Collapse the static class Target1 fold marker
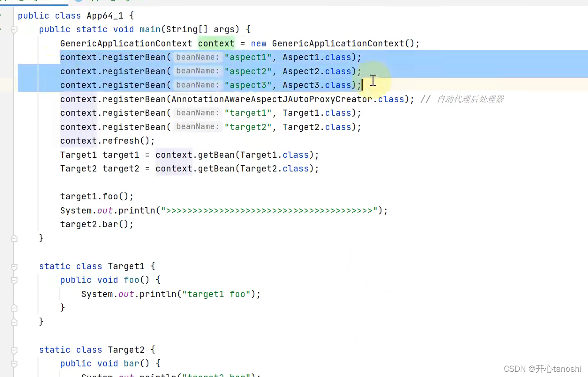Viewport: 588px width, 377px height. (x=14, y=267)
